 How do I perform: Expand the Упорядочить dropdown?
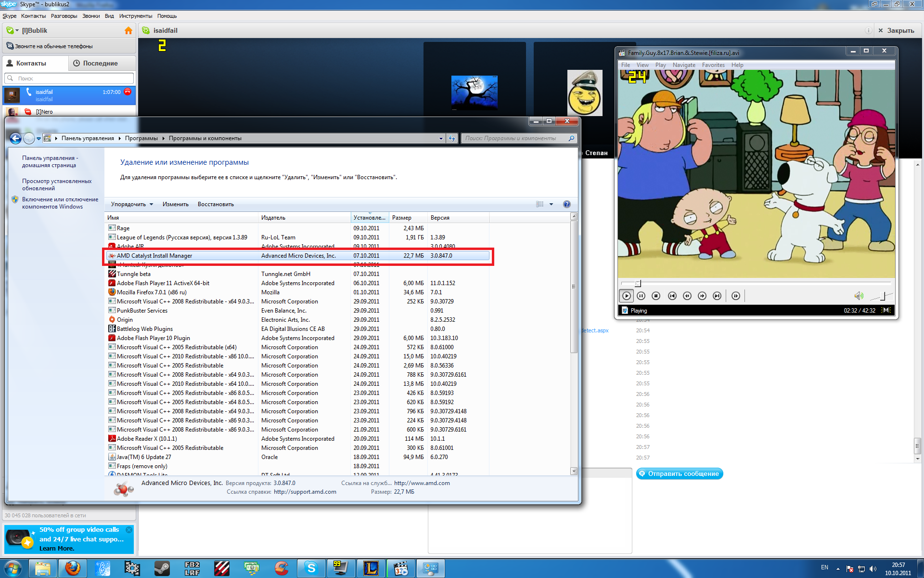coord(132,204)
